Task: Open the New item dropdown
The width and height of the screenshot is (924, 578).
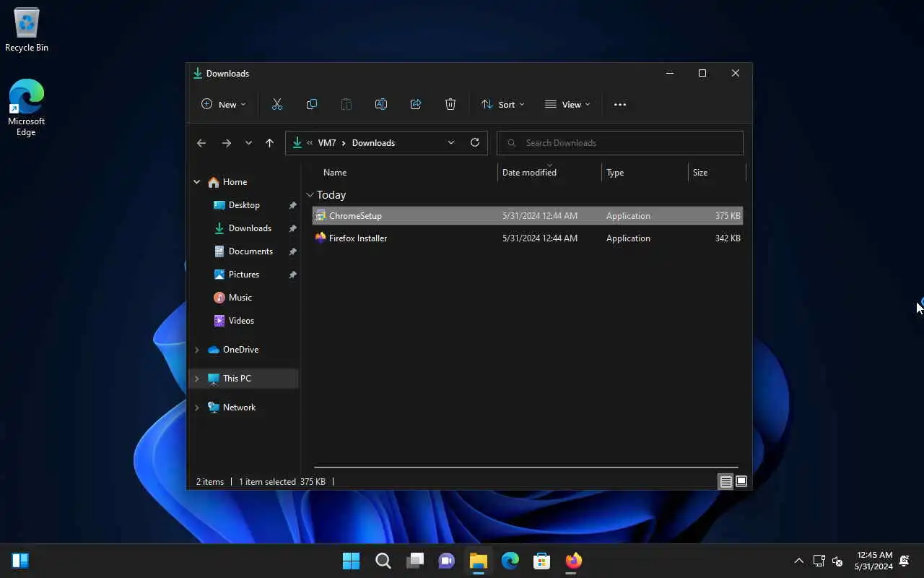Action: [224, 104]
